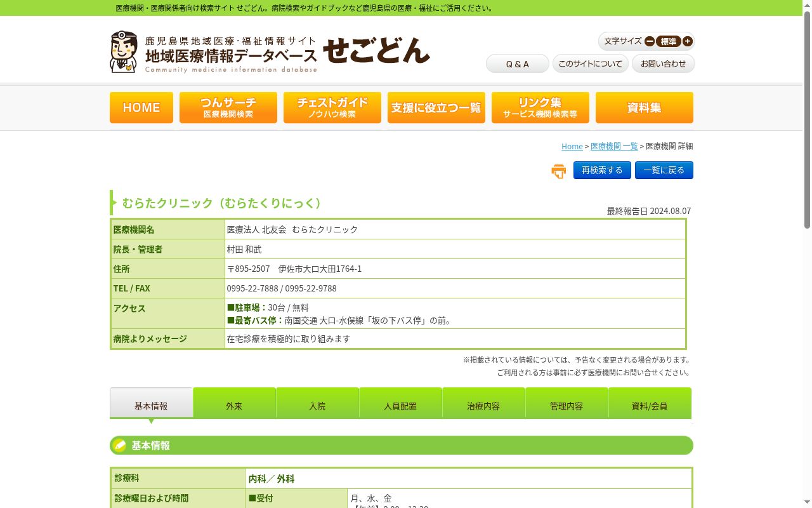Screen dimensions: 812x508
Task: Follow the Home breadcrumb link
Action: [572, 146]
